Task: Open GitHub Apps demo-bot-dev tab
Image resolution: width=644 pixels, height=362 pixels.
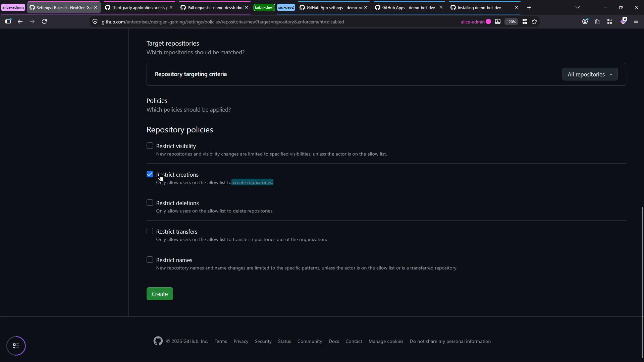Action: (409, 7)
